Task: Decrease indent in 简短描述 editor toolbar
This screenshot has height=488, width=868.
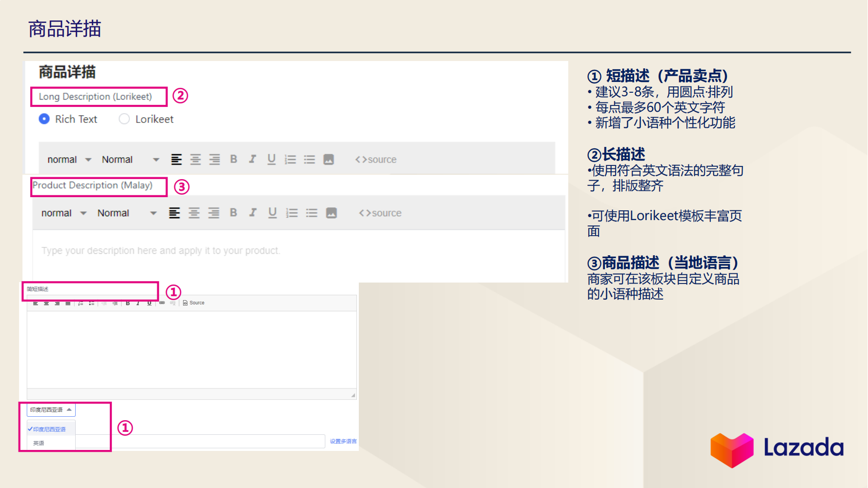Action: (104, 303)
